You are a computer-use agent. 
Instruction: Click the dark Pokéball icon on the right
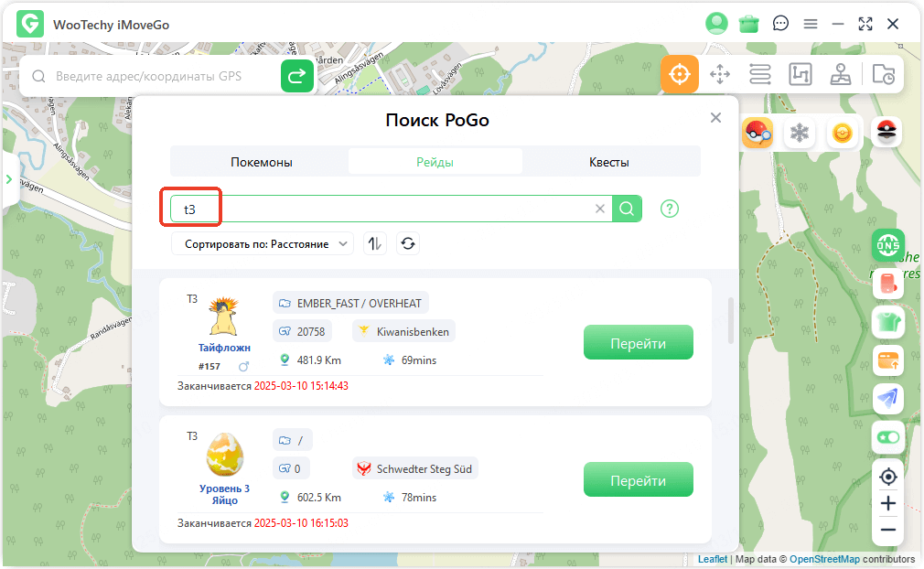[886, 132]
